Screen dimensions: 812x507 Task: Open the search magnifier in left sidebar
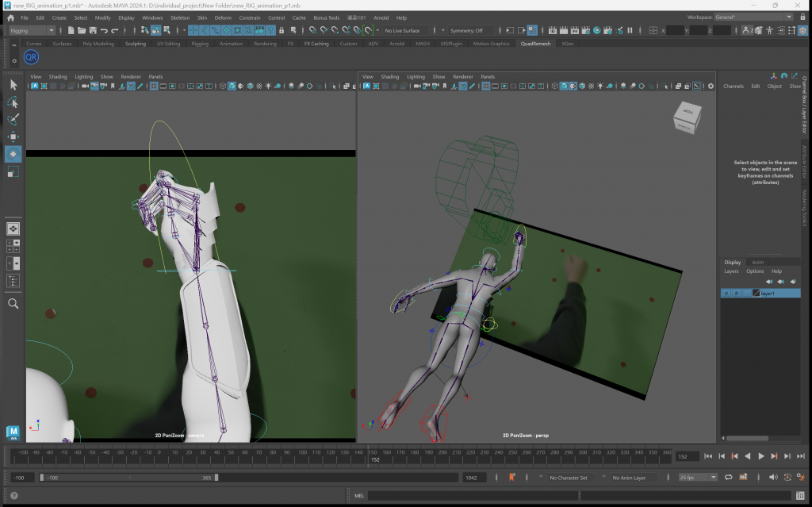point(13,303)
